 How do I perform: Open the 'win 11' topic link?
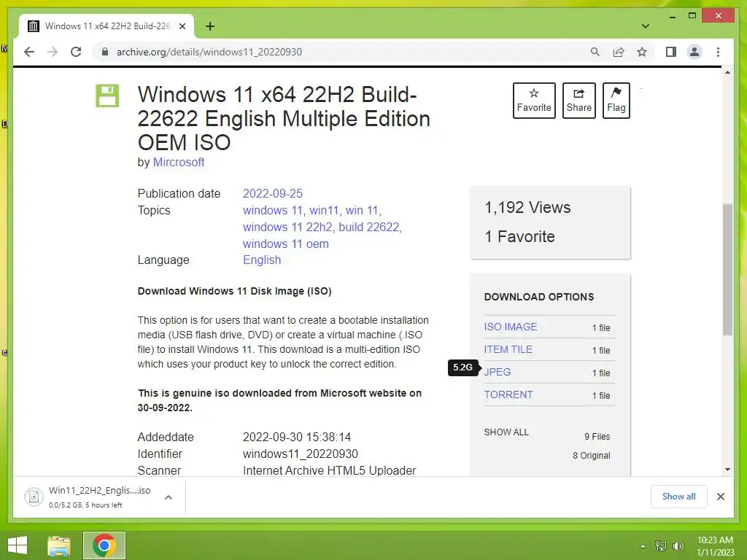point(362,211)
